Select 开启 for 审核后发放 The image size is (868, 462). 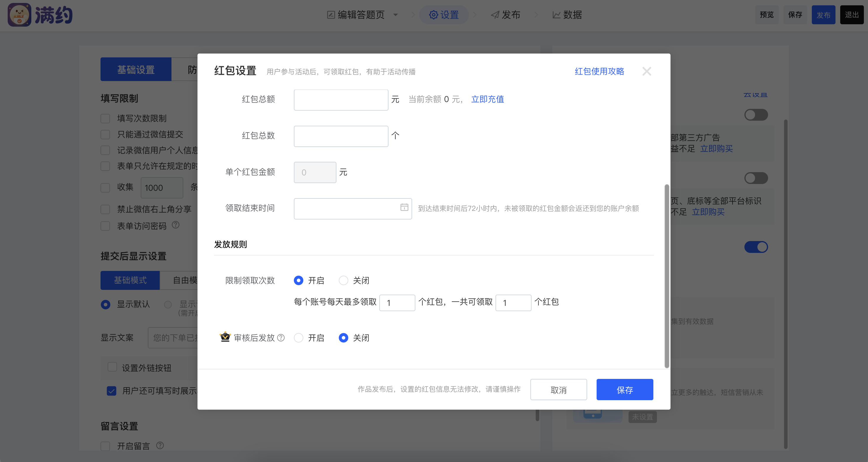coord(299,337)
